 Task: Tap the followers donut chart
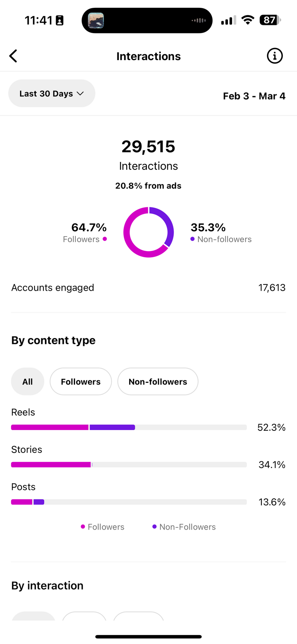148,232
